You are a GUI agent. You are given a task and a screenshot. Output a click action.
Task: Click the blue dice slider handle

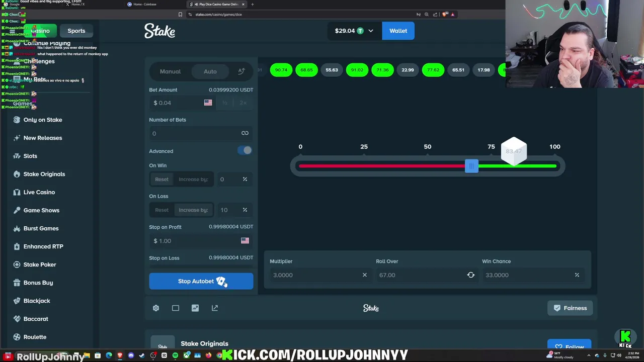[471, 166]
